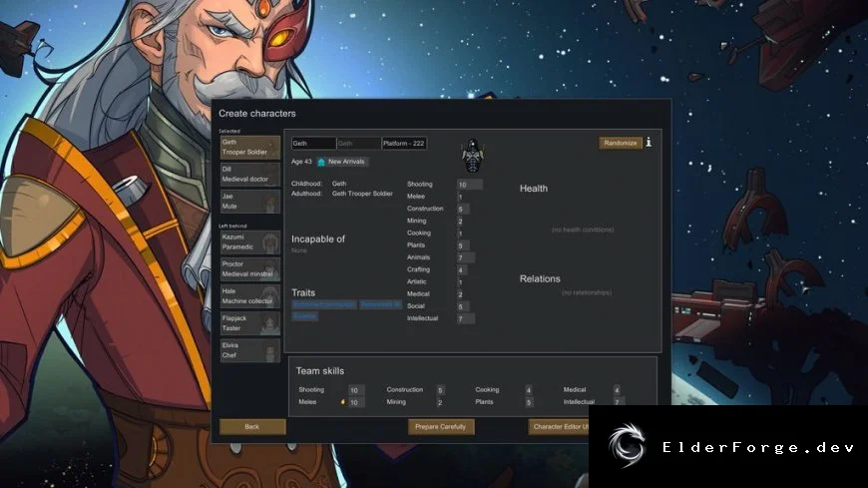Select Jae the Mute colonist
This screenshot has width=868, height=488.
pos(250,202)
